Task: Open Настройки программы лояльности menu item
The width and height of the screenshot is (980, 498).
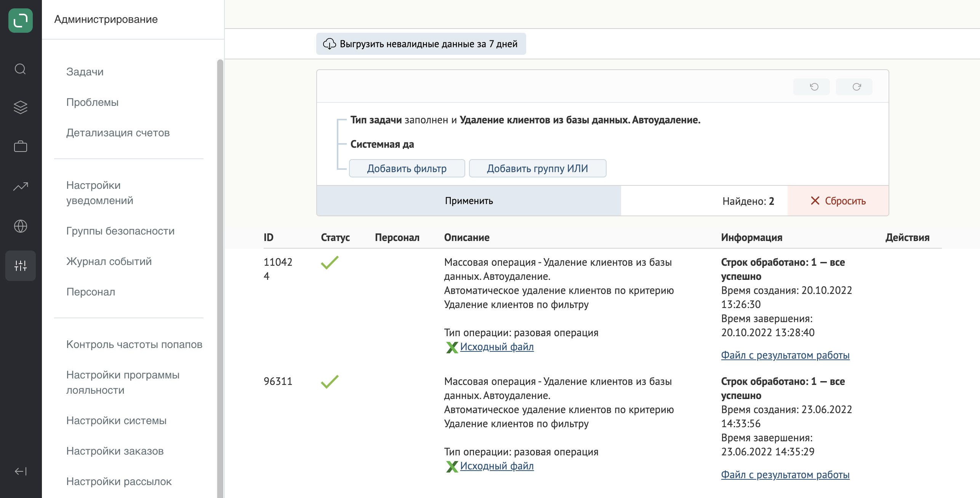Action: [123, 382]
